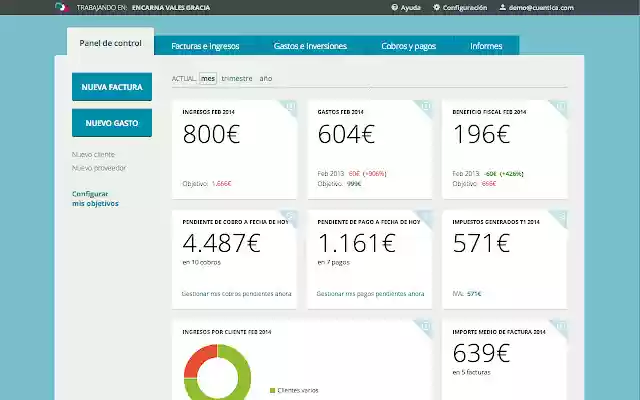Click the Configuración gear icon

click(436, 7)
